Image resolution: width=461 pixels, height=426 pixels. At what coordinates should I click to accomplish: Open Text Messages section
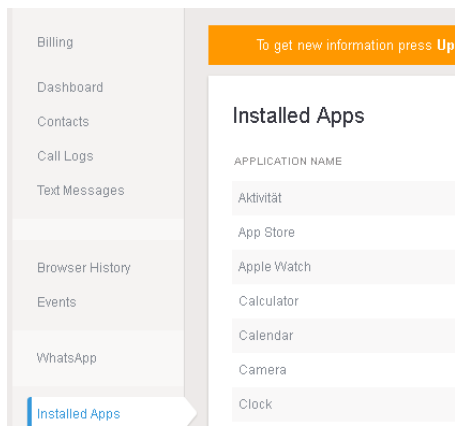tap(81, 190)
